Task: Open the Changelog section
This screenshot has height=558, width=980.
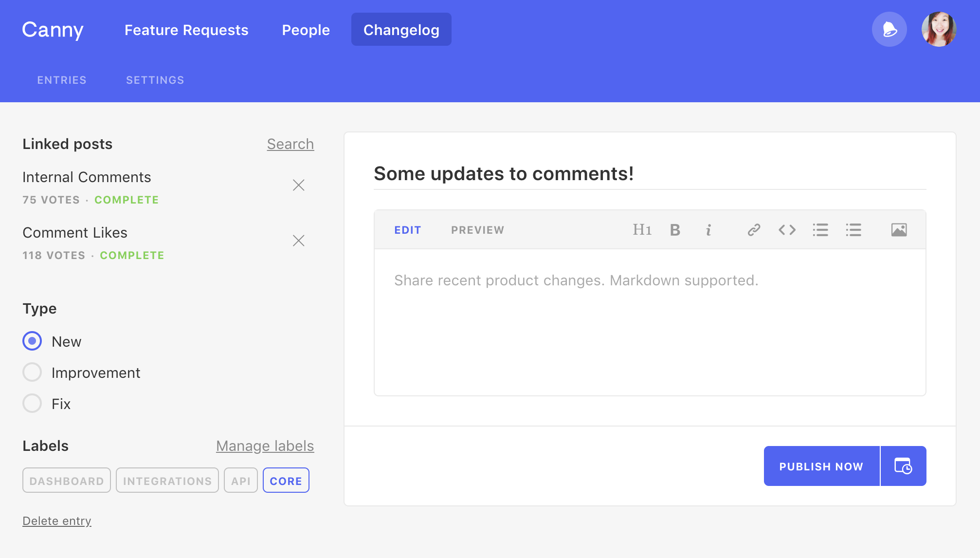Action: pos(401,30)
